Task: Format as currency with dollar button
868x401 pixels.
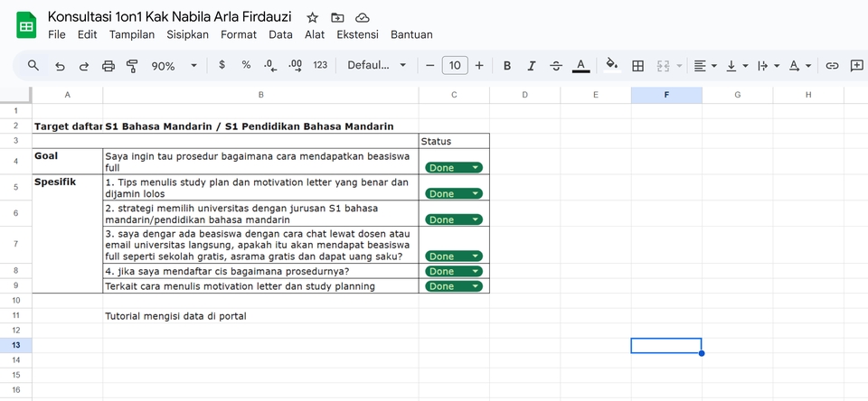Action: (x=222, y=66)
